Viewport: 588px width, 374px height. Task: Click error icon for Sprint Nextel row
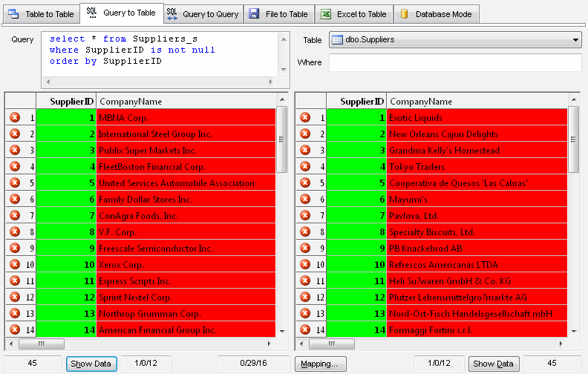[x=15, y=297]
